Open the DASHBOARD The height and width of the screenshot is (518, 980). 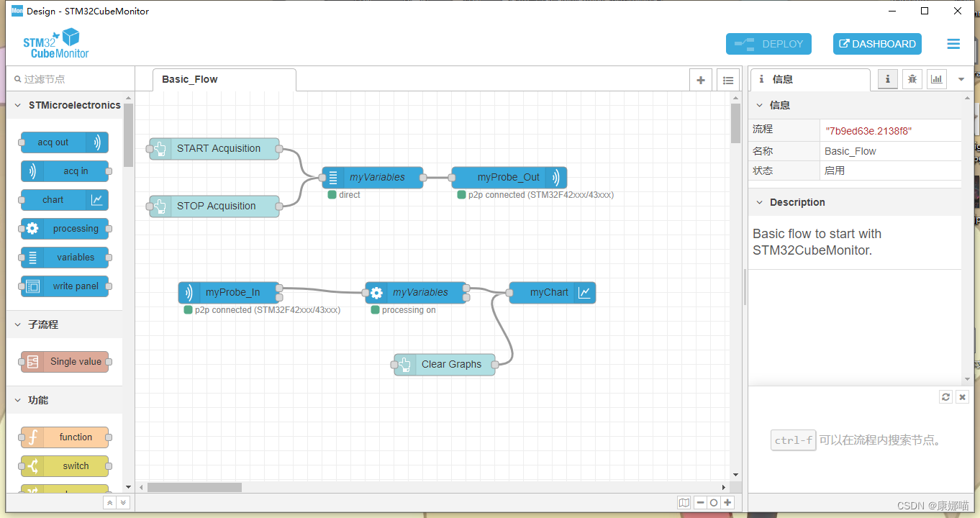877,44
